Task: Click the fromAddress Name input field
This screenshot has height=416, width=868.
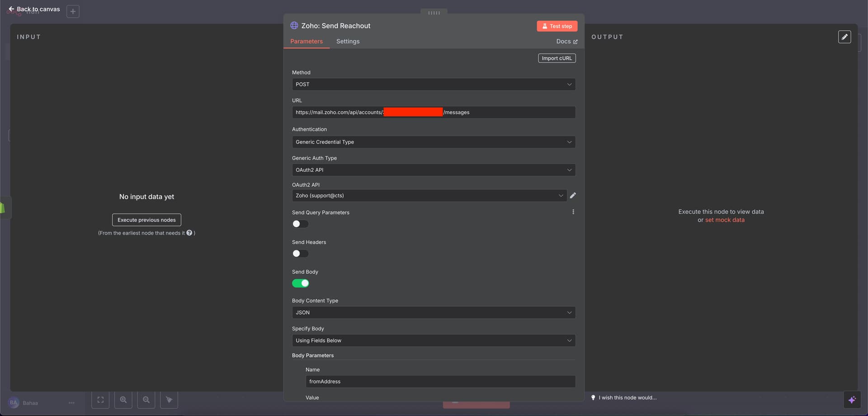Action: point(440,382)
